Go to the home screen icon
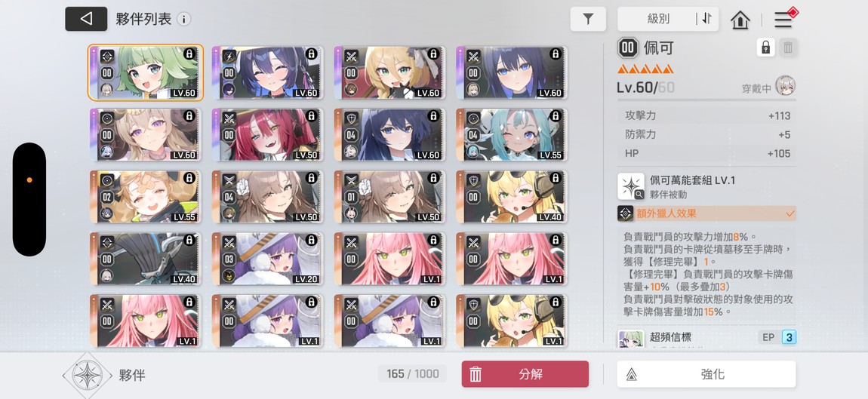868x399 pixels. pyautogui.click(x=740, y=20)
